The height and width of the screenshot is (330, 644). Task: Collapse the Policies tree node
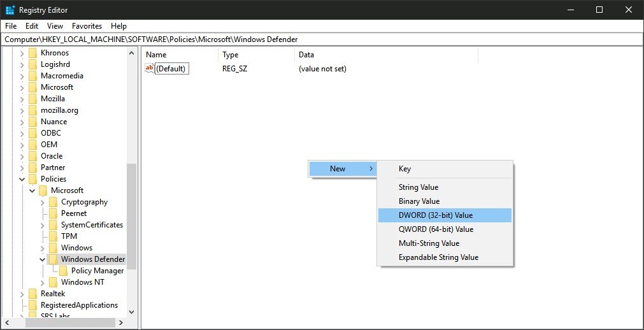click(22, 179)
